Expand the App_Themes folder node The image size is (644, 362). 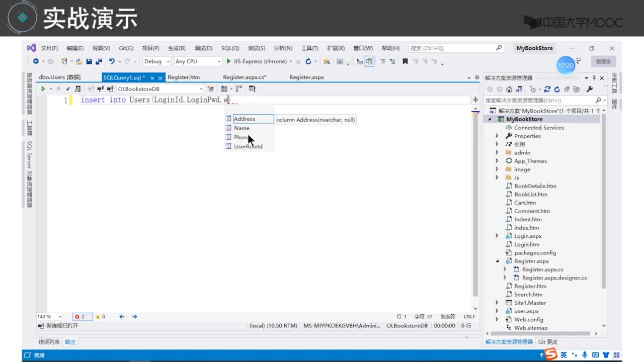point(497,161)
